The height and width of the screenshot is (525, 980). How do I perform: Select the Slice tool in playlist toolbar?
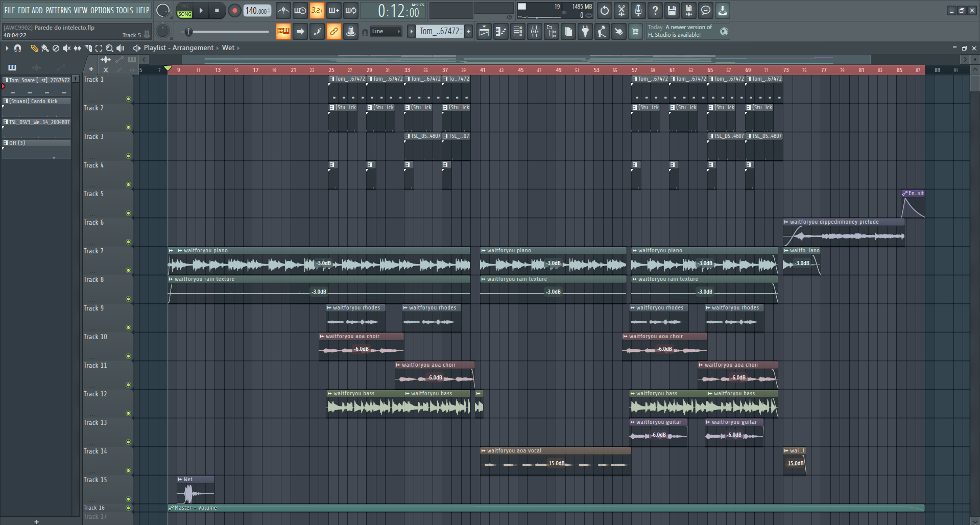[x=88, y=48]
